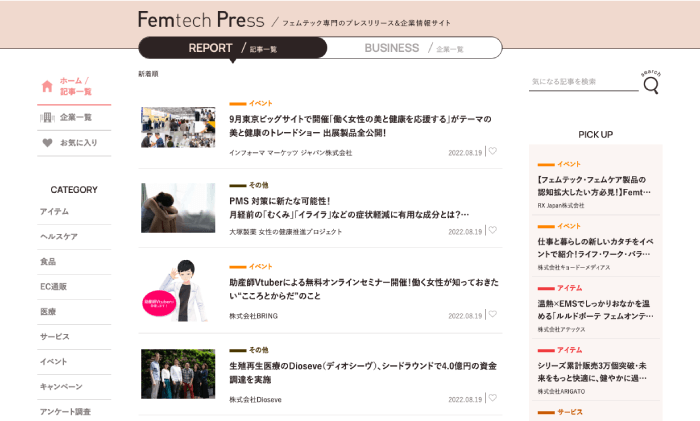Viewport: 700px width, 421px height.
Task: Toggle heart on the PMS 対策 article
Action: point(493,230)
